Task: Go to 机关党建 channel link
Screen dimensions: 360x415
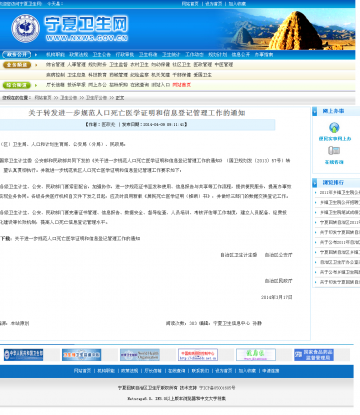Action: [160, 75]
